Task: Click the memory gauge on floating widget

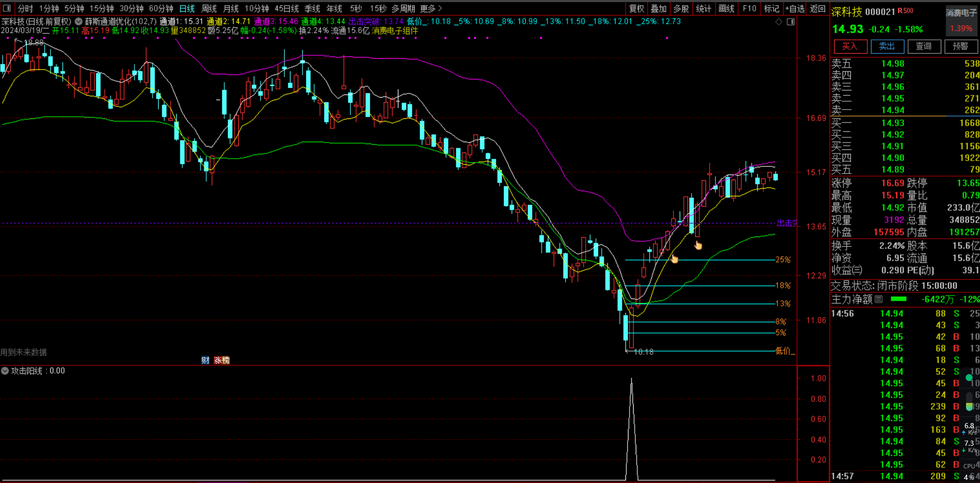Action: tap(969, 402)
